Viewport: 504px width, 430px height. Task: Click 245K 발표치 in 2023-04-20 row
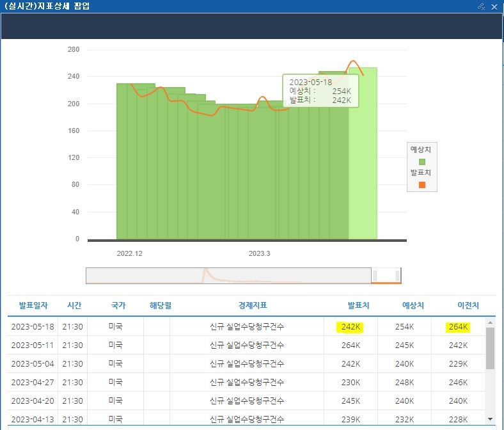pos(350,401)
